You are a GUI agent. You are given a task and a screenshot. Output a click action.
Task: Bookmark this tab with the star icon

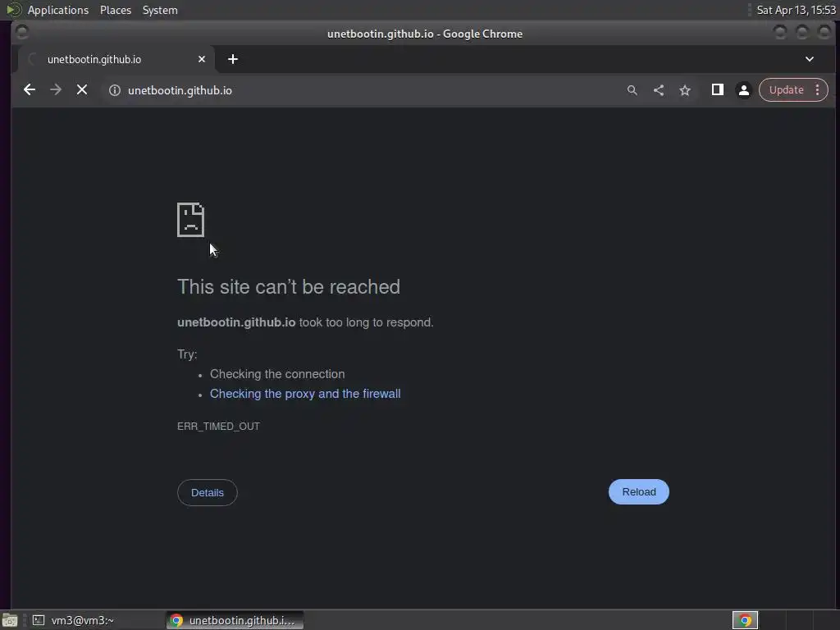[x=685, y=90]
